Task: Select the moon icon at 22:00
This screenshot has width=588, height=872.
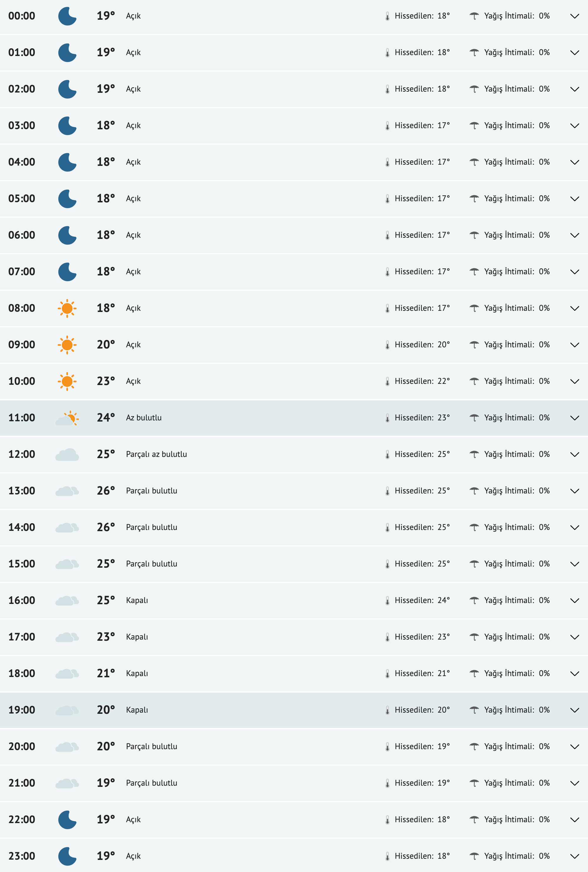Action: (x=67, y=820)
